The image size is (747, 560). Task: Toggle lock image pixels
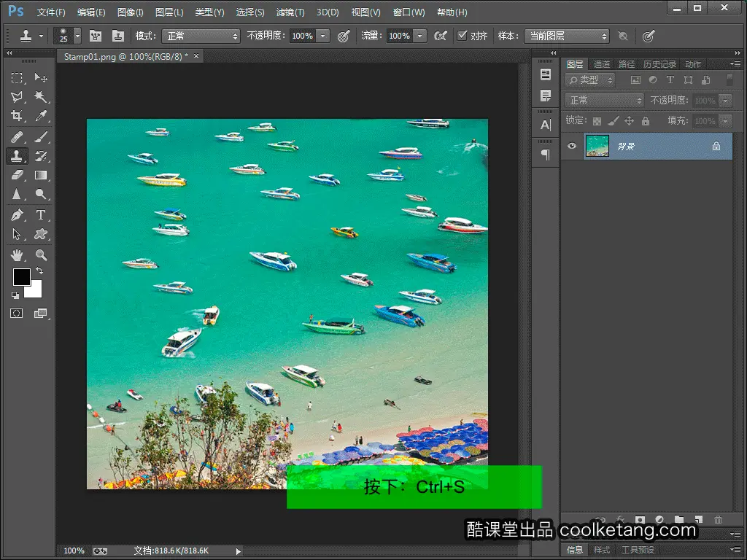pyautogui.click(x=613, y=121)
